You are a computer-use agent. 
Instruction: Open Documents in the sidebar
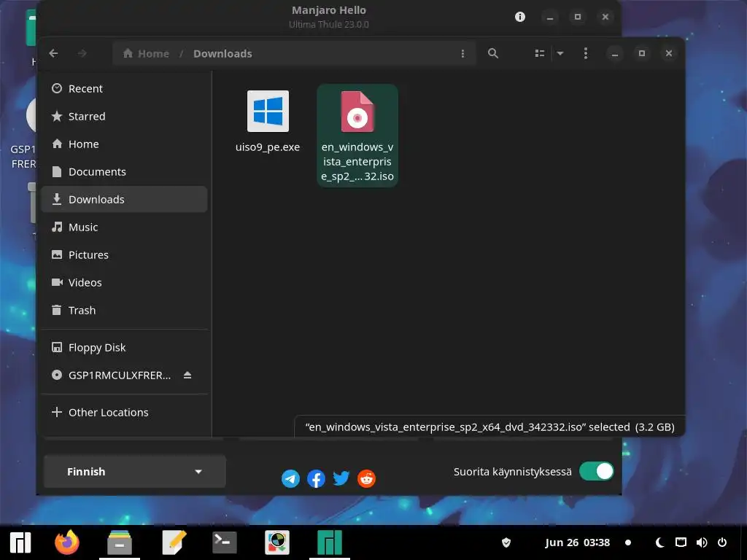pyautogui.click(x=124, y=171)
